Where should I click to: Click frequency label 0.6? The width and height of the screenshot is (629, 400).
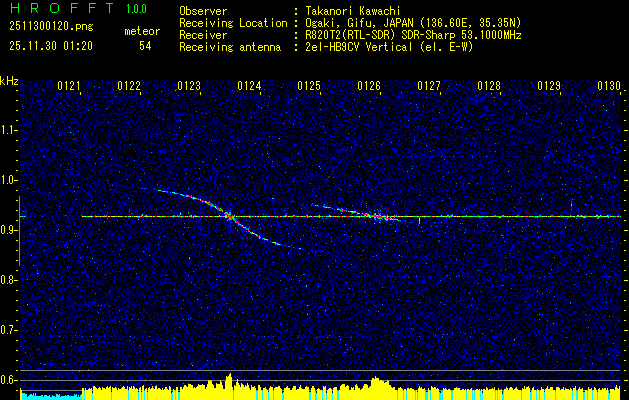(8, 380)
